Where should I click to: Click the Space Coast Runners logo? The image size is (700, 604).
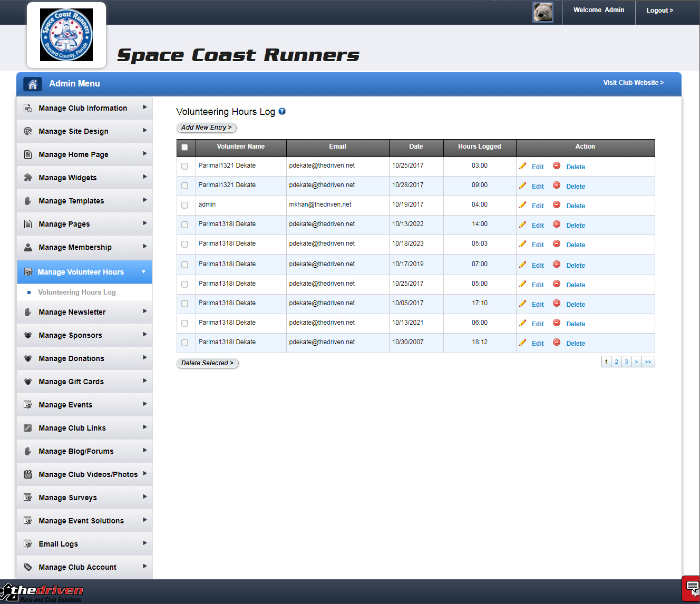(x=66, y=35)
